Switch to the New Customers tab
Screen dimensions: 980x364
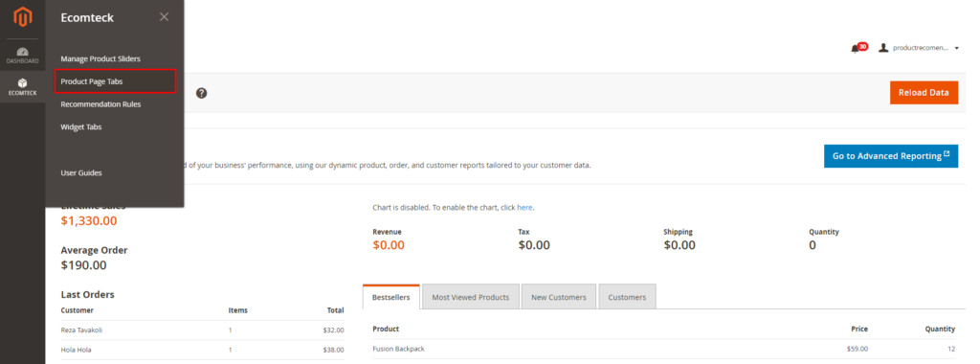(559, 297)
